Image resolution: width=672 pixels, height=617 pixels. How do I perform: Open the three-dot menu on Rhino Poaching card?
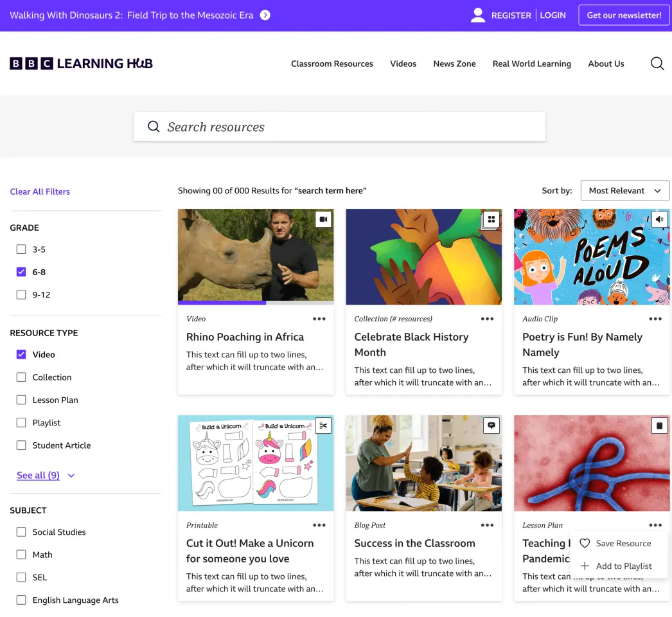pos(319,319)
